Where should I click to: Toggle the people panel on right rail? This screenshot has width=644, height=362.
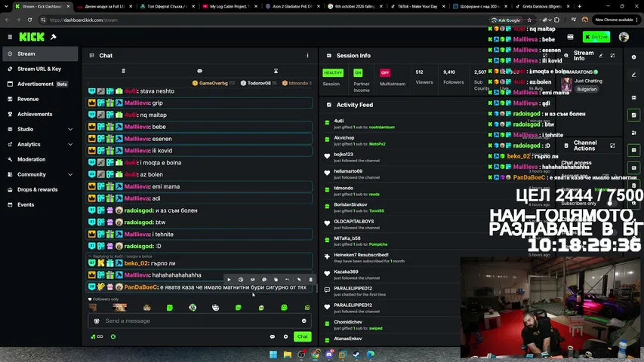(x=633, y=133)
